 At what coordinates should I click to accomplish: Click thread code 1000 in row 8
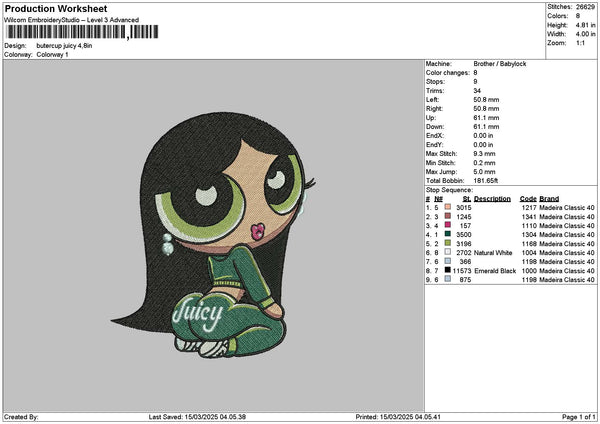click(529, 271)
